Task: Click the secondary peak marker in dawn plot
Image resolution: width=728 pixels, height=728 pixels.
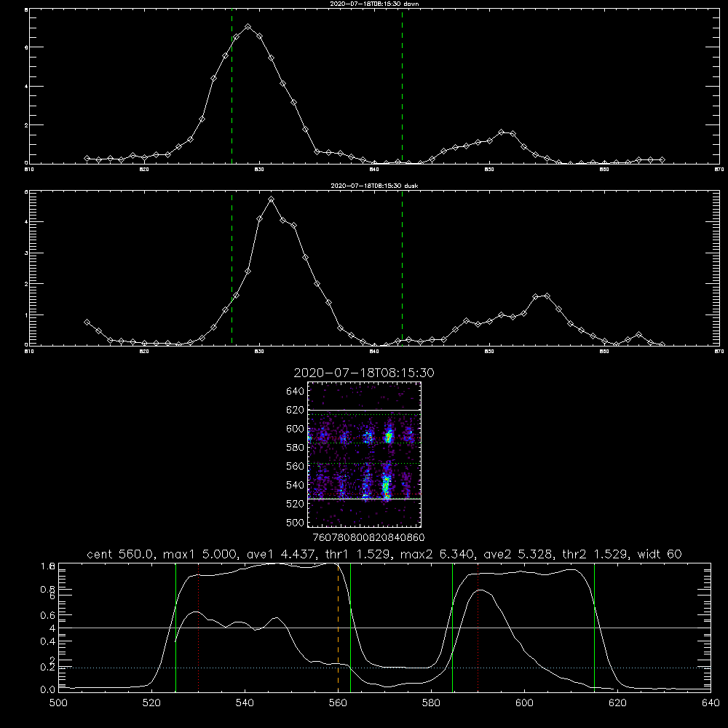Action: [x=502, y=132]
